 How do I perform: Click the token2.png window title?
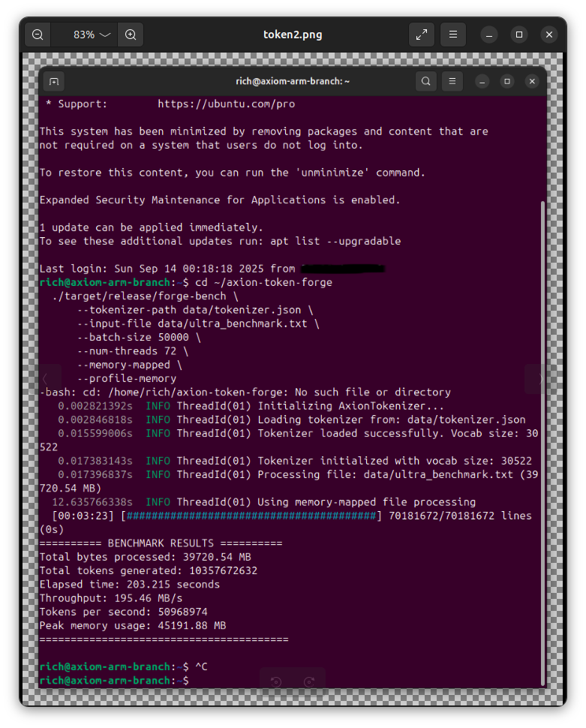(x=293, y=35)
